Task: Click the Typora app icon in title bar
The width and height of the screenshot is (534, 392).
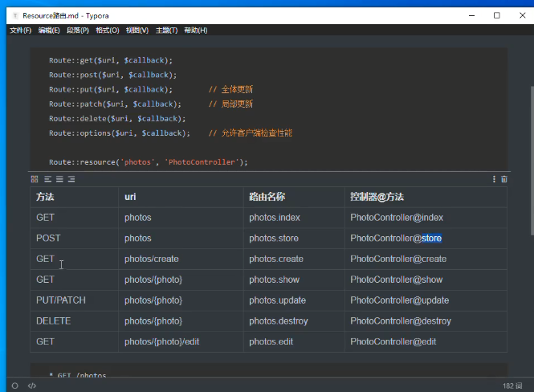Action: (x=15, y=15)
